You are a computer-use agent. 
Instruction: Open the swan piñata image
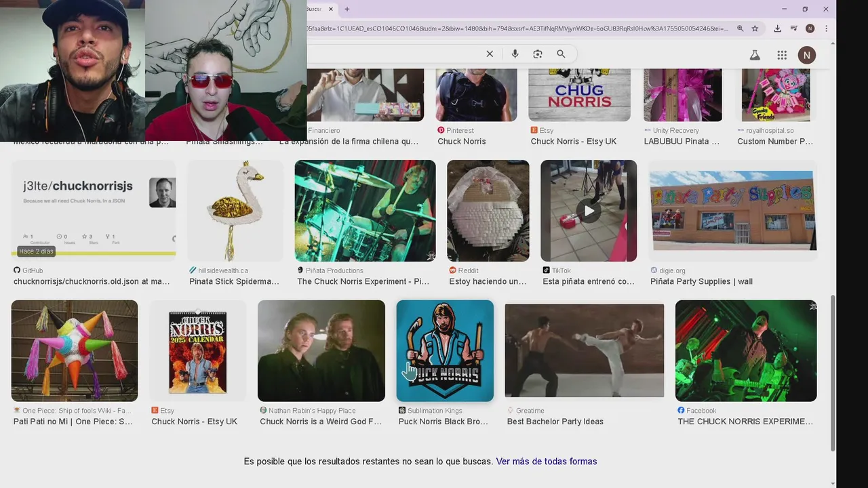click(x=235, y=211)
